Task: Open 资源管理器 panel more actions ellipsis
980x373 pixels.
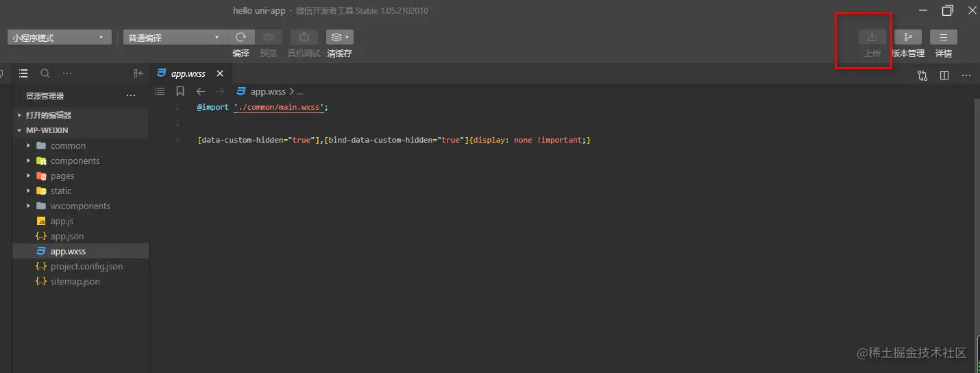Action: point(131,96)
